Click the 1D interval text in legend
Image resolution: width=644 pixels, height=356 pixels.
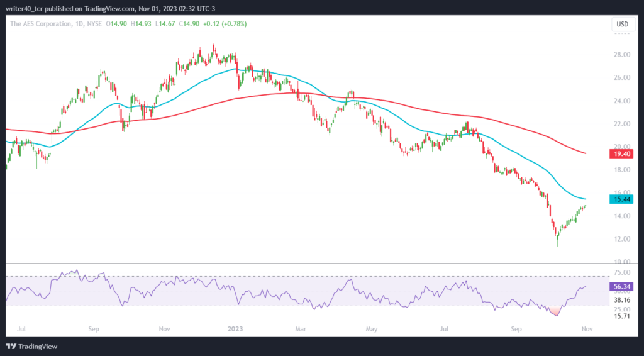(x=79, y=24)
